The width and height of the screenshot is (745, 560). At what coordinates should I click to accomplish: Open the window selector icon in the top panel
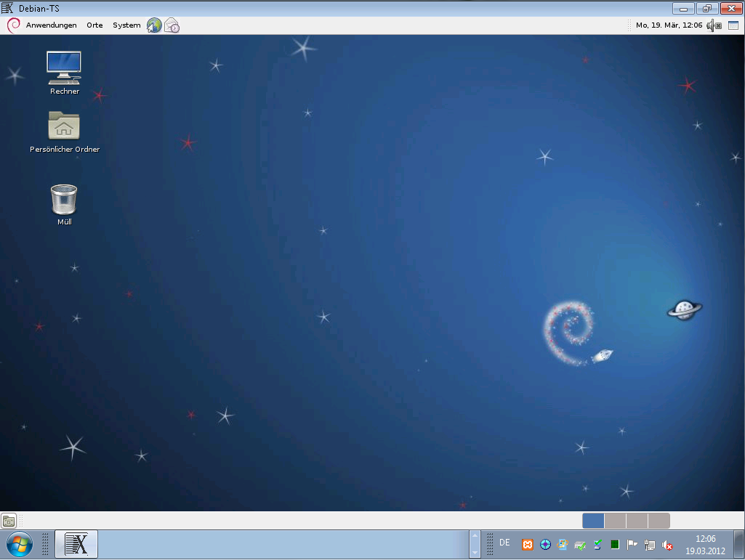733,25
